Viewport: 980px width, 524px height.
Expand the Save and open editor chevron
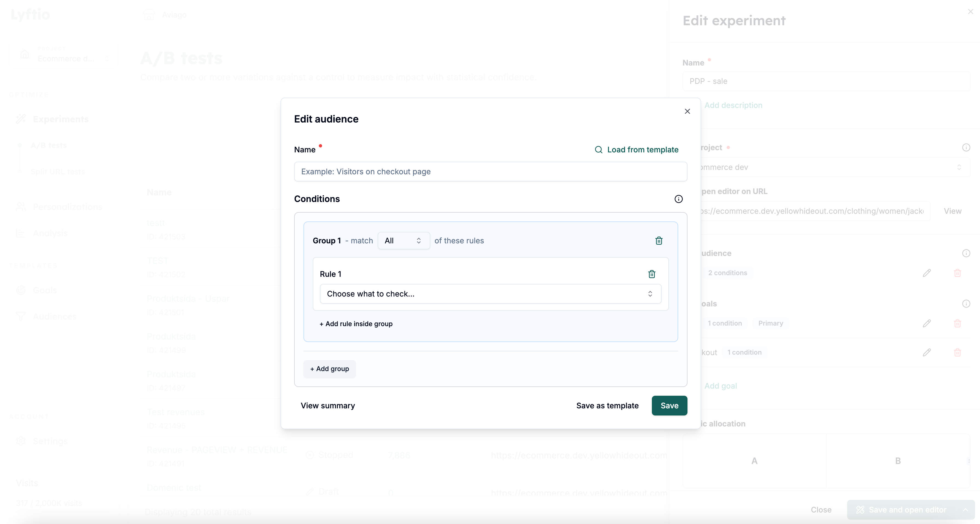(x=965, y=509)
